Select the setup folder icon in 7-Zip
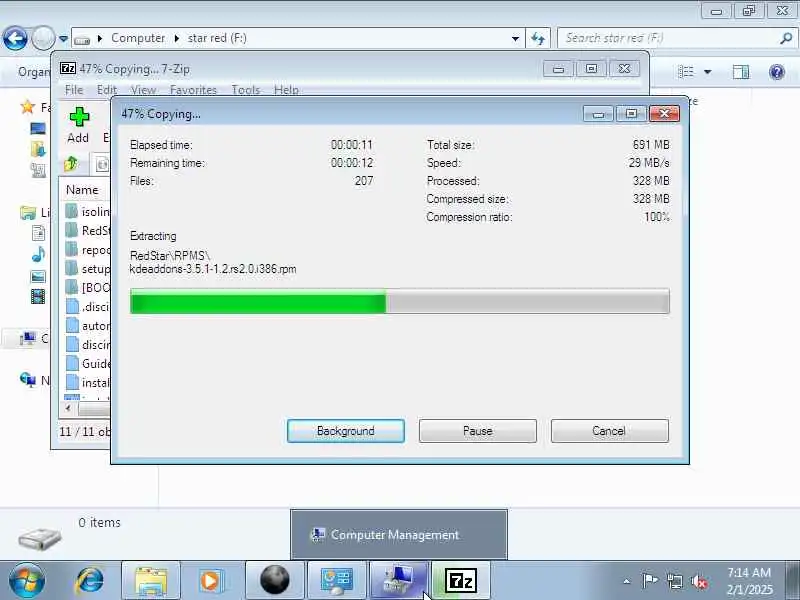Viewport: 800px width, 600px height. point(72,268)
